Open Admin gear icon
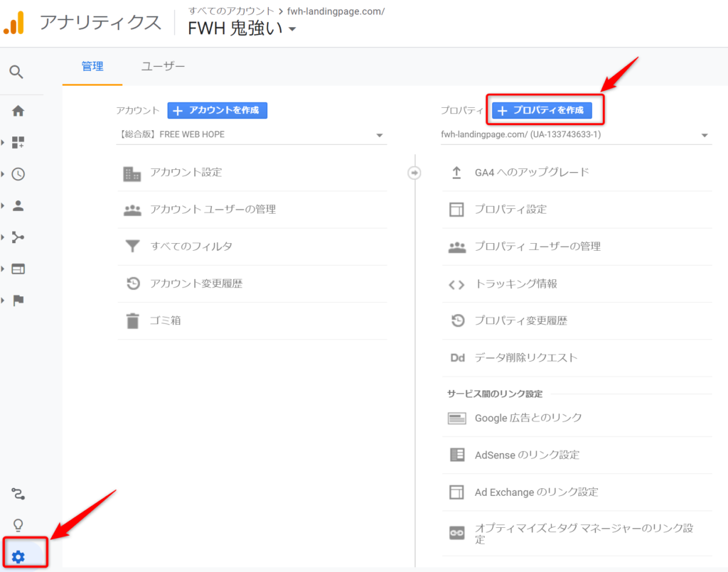 pos(18,556)
